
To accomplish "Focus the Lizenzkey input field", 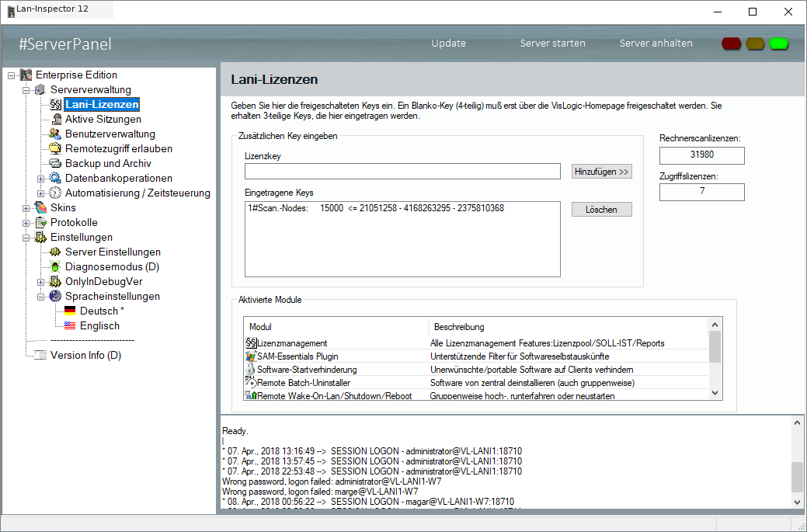I will [402, 172].
